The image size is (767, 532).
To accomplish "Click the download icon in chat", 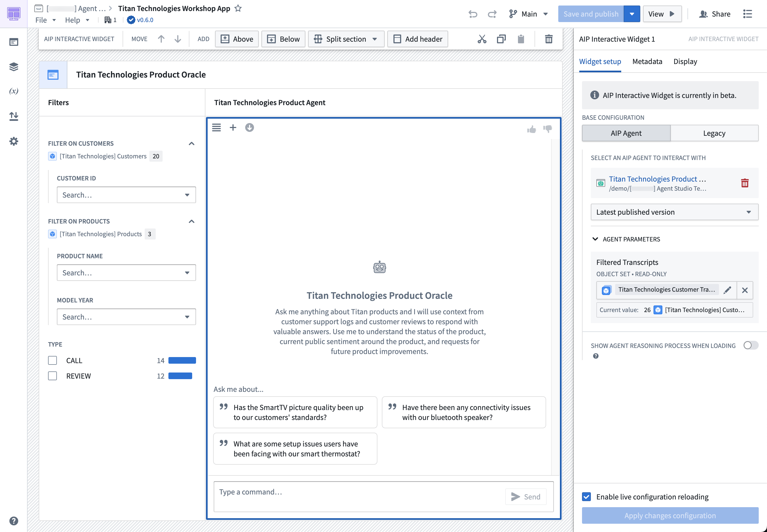I will click(249, 127).
